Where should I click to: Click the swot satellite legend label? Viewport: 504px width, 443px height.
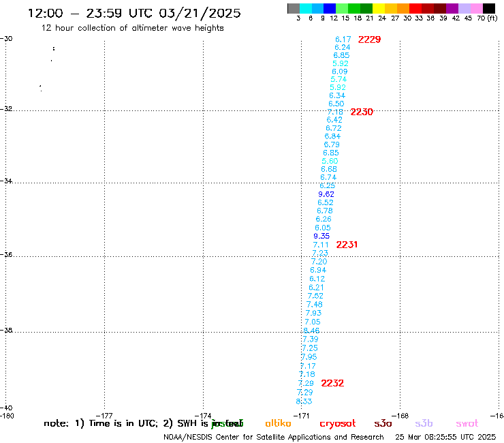tap(467, 423)
